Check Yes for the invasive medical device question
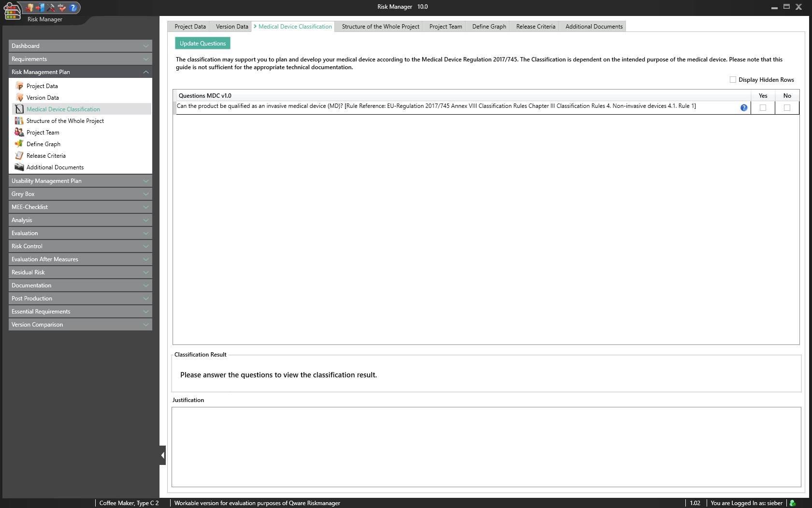Screen dimensions: 812x508 tap(763, 108)
